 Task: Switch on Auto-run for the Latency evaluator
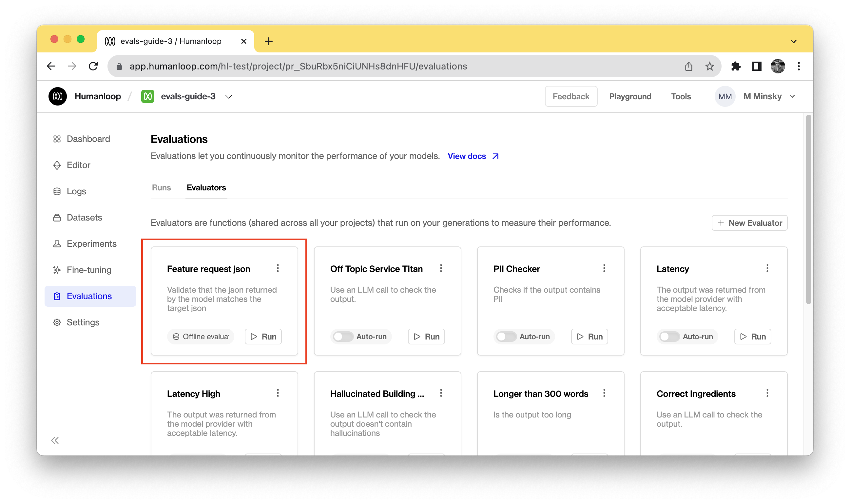click(669, 337)
